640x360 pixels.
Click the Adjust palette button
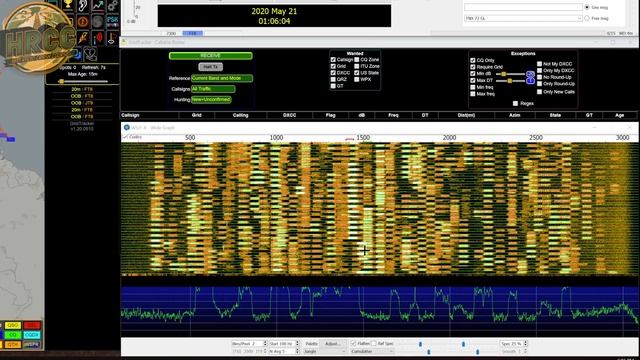tap(333, 344)
